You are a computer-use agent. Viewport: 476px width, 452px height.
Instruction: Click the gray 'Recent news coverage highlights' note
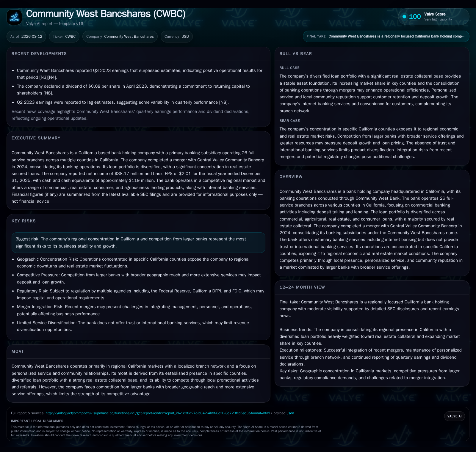pyautogui.click(x=131, y=115)
